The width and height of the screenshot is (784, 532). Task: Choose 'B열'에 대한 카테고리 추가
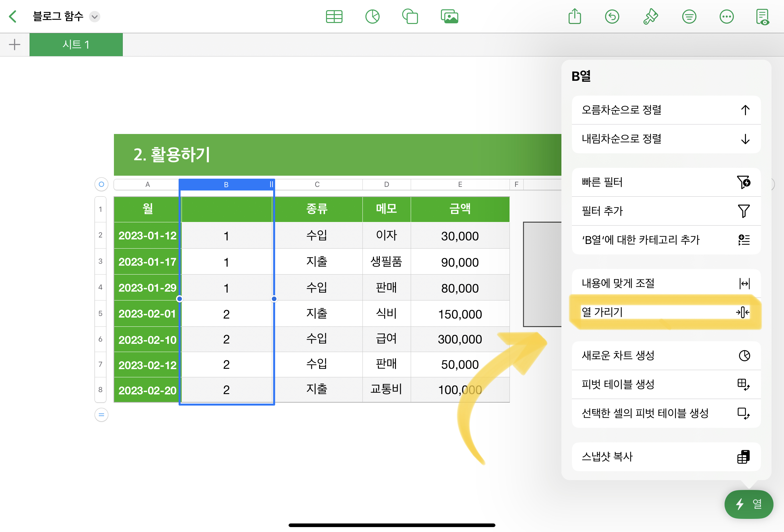coord(666,240)
